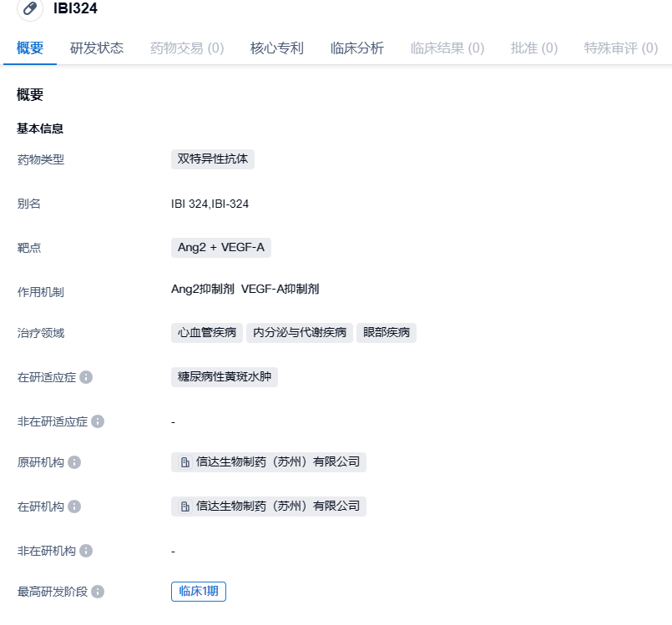The image size is (672, 625).
Task: Click the 临床1期 phase badge
Action: click(x=199, y=592)
